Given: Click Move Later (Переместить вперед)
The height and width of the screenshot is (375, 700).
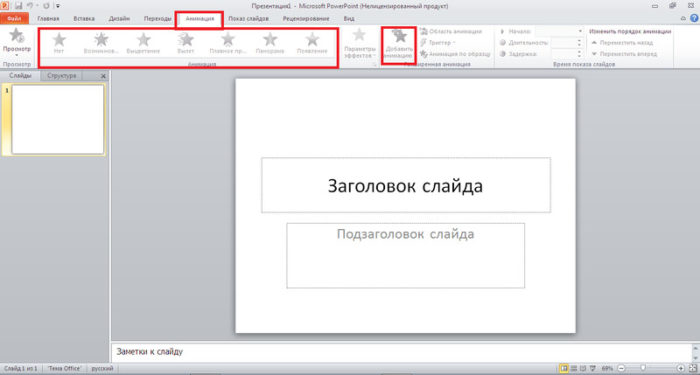Looking at the screenshot, I should tap(624, 54).
